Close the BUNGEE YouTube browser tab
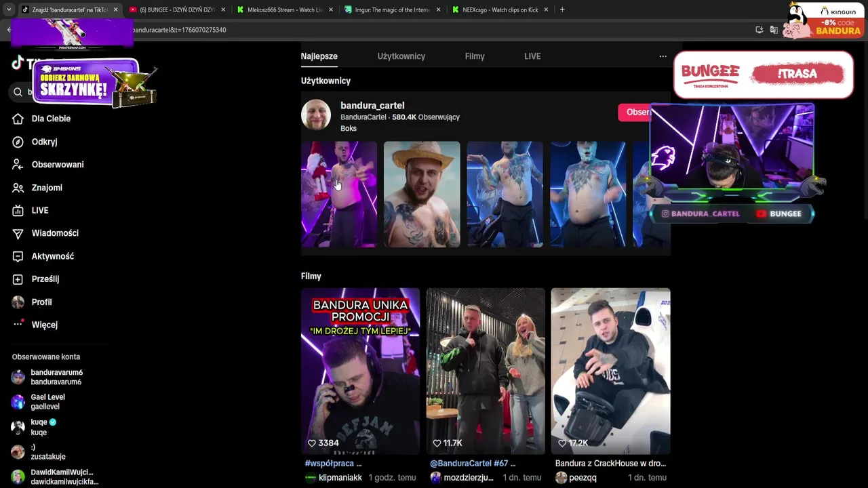 pos(223,9)
